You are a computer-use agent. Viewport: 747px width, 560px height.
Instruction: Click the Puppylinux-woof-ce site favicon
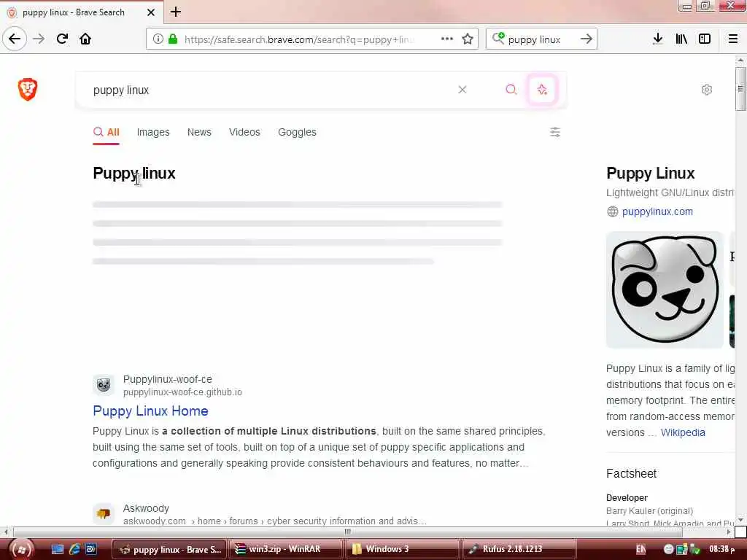104,385
